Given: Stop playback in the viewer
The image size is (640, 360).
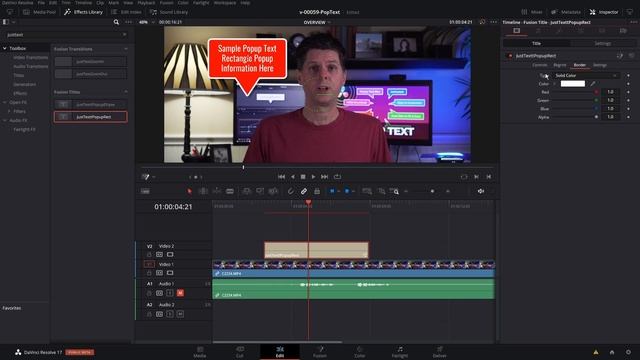Looking at the screenshot, I should click(303, 177).
